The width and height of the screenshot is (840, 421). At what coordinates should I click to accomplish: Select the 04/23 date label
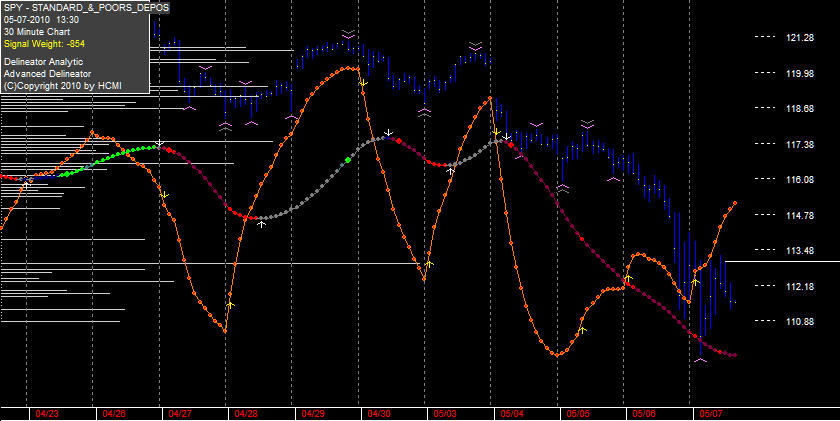click(47, 414)
